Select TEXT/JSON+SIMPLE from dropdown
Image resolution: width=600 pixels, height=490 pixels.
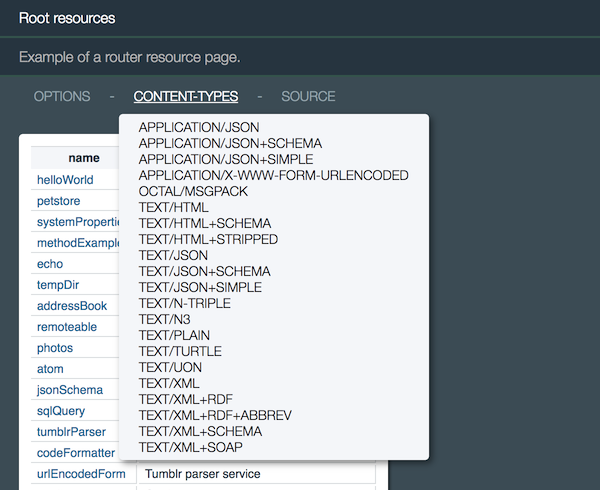(200, 288)
